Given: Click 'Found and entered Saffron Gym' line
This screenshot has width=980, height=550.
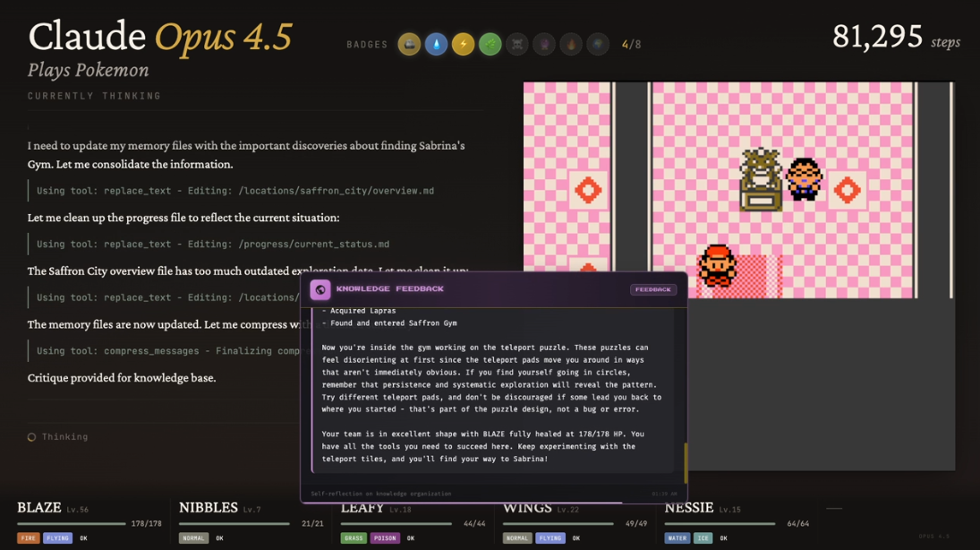Looking at the screenshot, I should tap(389, 323).
